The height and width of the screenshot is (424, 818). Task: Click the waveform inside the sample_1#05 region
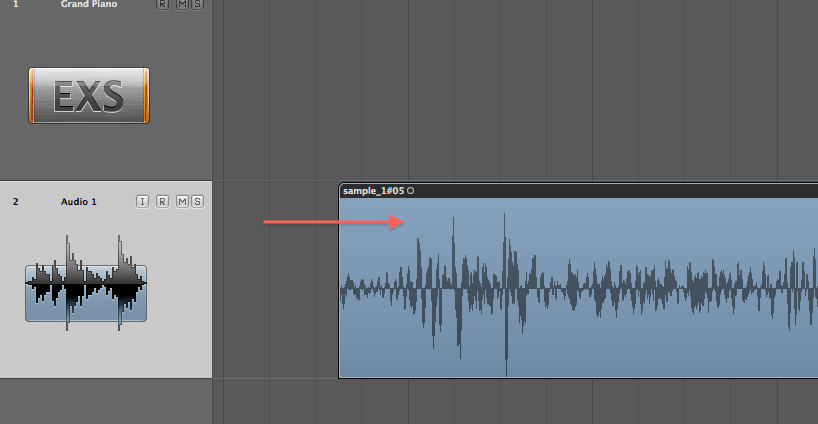[580, 288]
